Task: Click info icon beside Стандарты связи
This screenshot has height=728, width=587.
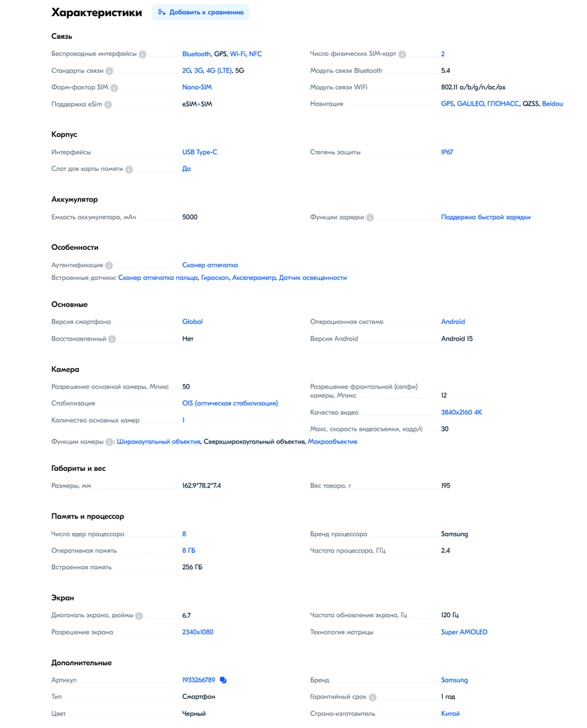Action: point(109,71)
